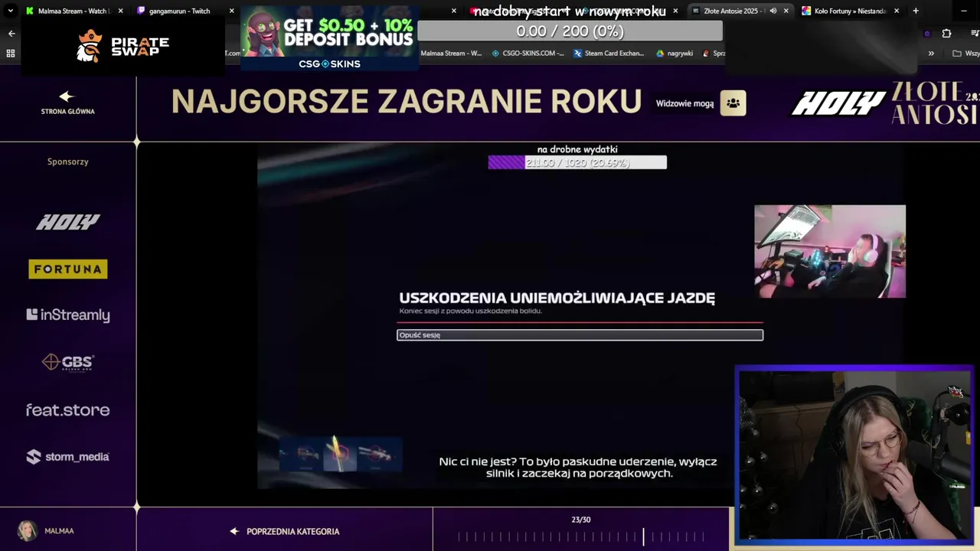The width and height of the screenshot is (980, 551).
Task: Open the Fortuna sponsor logo
Action: pyautogui.click(x=68, y=269)
